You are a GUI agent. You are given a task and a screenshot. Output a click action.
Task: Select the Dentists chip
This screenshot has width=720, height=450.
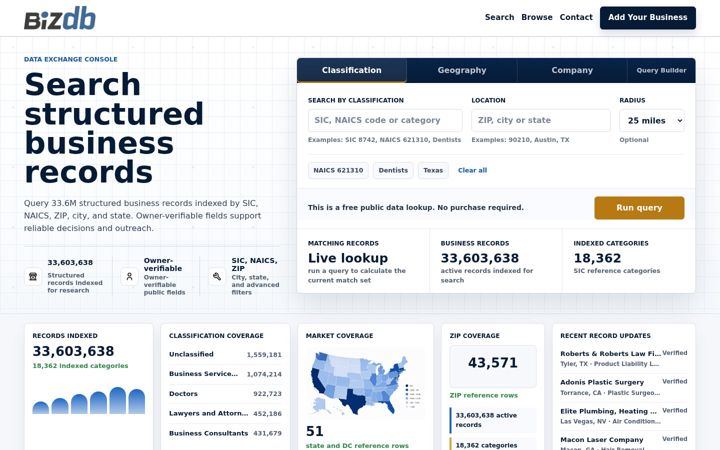[x=393, y=170]
